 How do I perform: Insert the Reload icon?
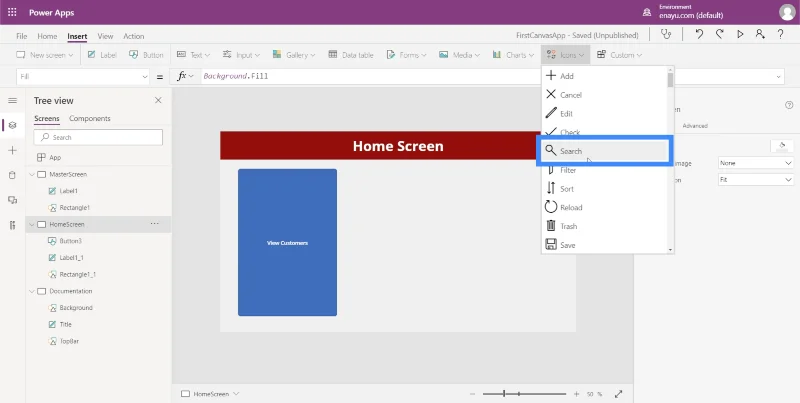[x=605, y=208]
